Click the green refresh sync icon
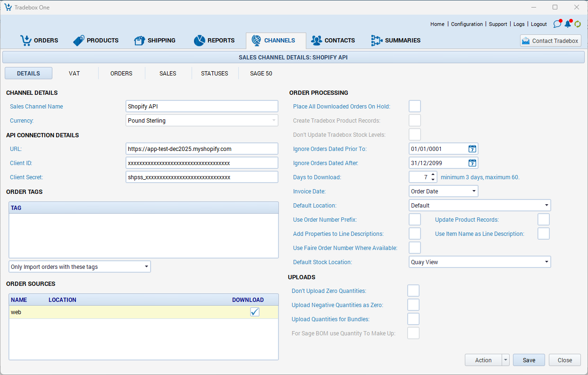Image resolution: width=588 pixels, height=375 pixels. click(x=577, y=24)
